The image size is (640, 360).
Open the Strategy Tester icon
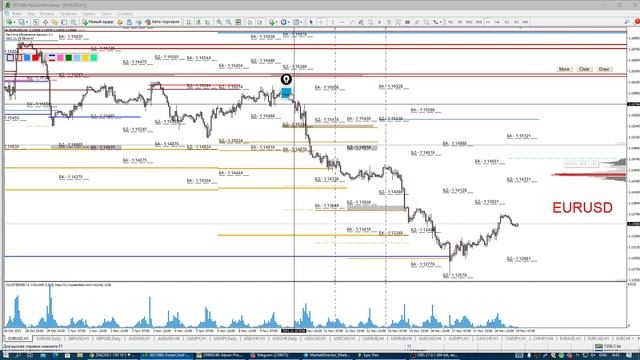tap(73, 22)
